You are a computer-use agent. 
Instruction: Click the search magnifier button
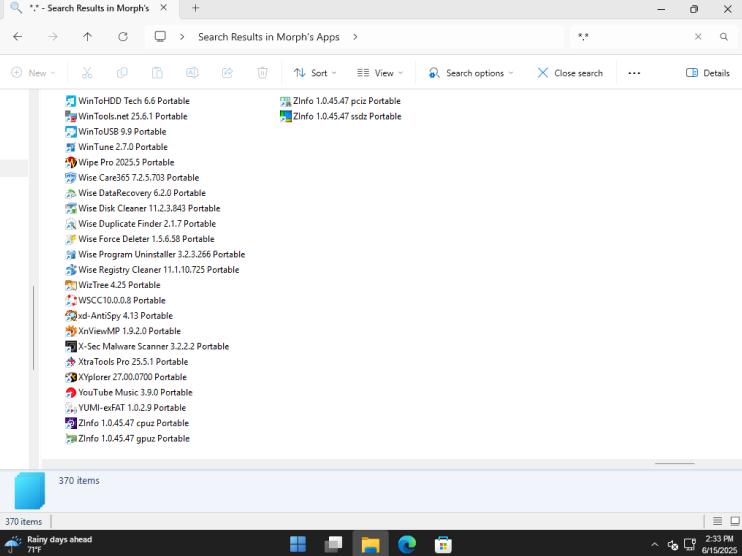click(724, 36)
